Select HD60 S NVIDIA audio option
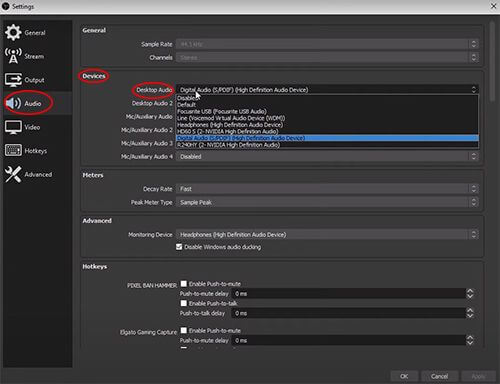 pyautogui.click(x=327, y=131)
